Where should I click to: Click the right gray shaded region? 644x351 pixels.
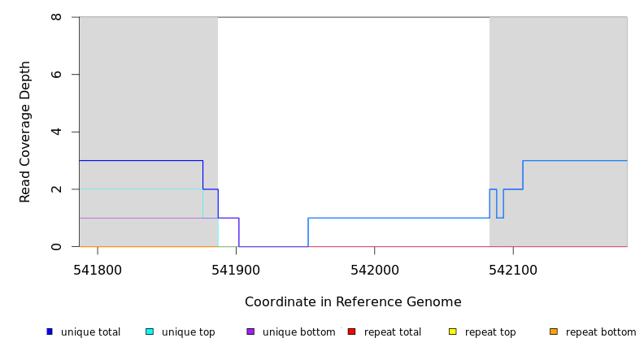tap(559, 89)
